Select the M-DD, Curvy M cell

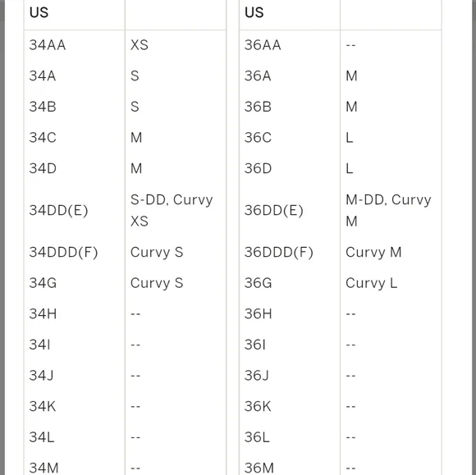[x=388, y=210]
